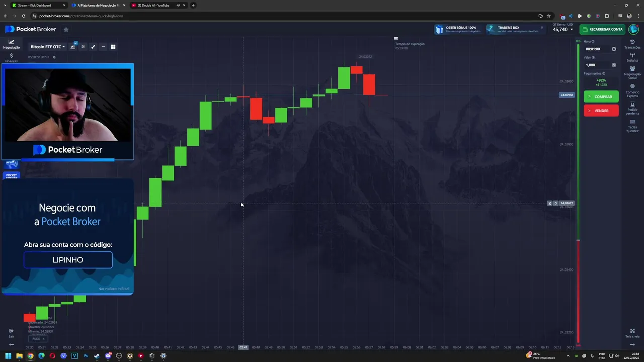Add the asset to favorites with the star

66,29
